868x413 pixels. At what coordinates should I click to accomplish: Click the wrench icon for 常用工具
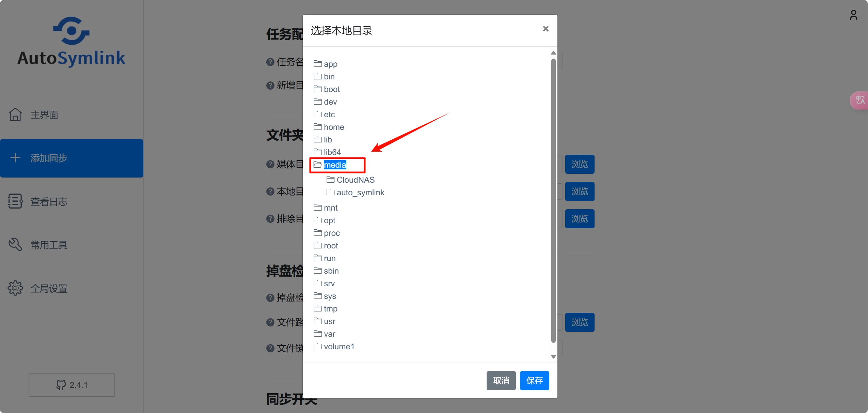(15, 245)
